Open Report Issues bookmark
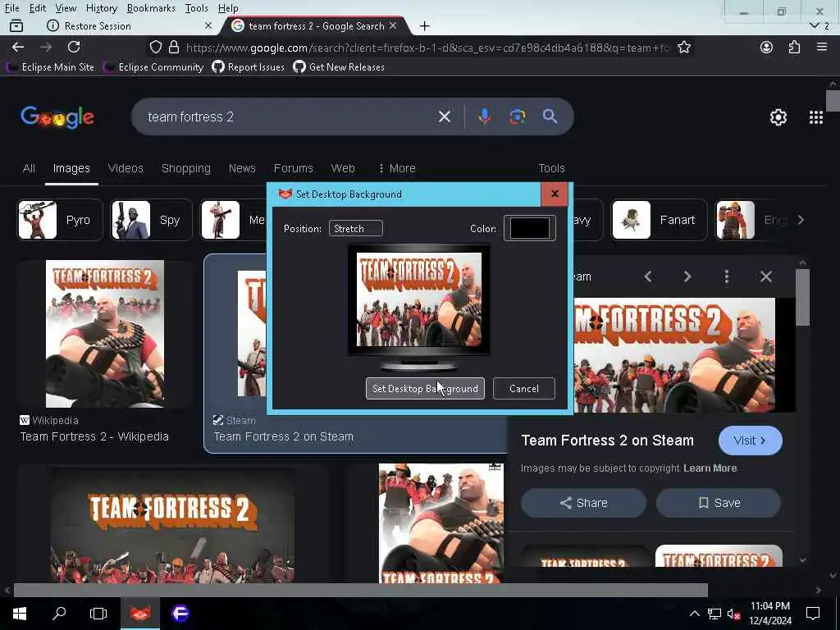 tap(249, 67)
